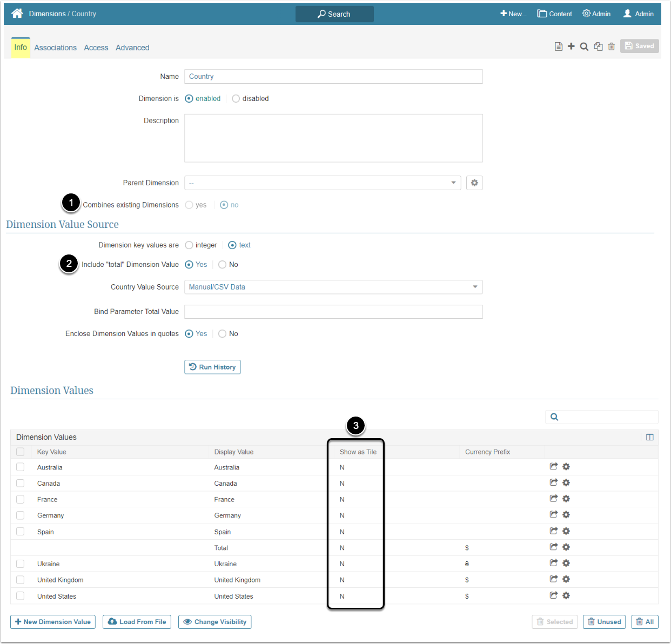The image size is (671, 644).
Task: Open gear settings for Total row
Action: pyautogui.click(x=566, y=547)
